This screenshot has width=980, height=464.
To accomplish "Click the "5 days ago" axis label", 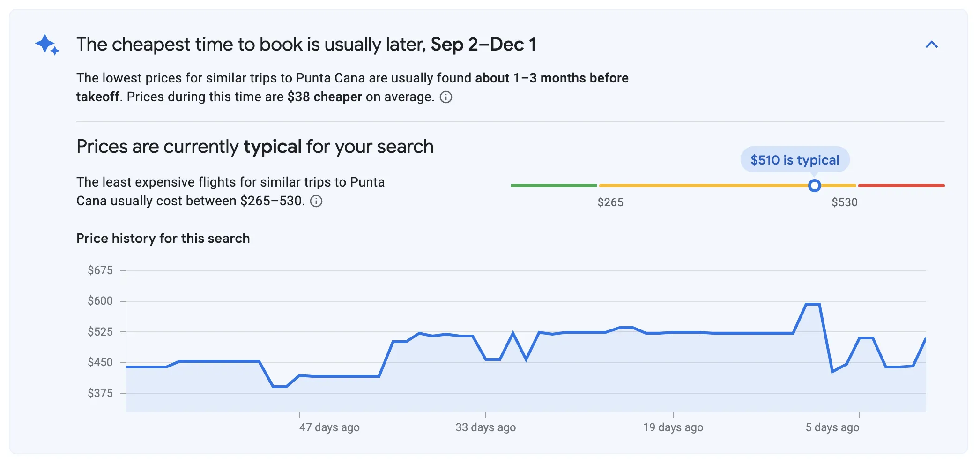I will (832, 427).
